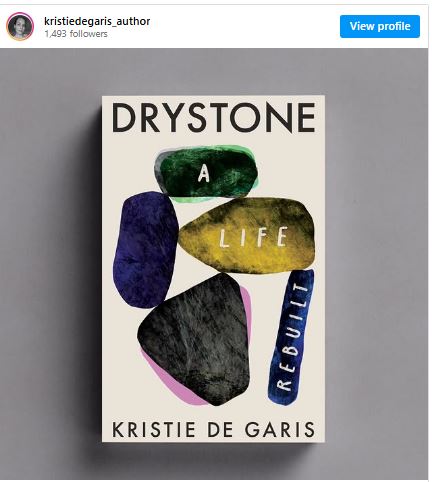Click the 1,493 followers text
Viewport: 432px width, 482px height.
[76, 34]
